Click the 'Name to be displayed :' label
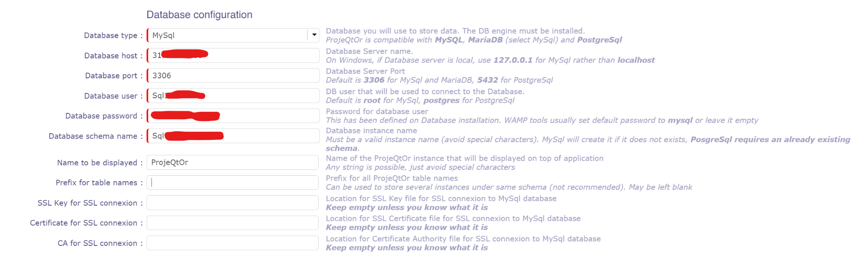 (x=99, y=163)
